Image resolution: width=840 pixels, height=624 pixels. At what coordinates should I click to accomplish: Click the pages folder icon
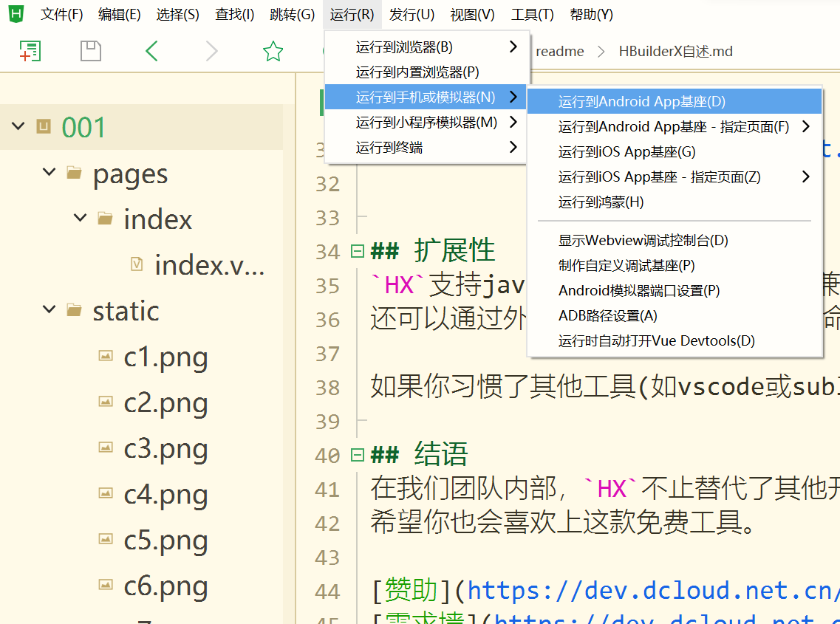74,173
